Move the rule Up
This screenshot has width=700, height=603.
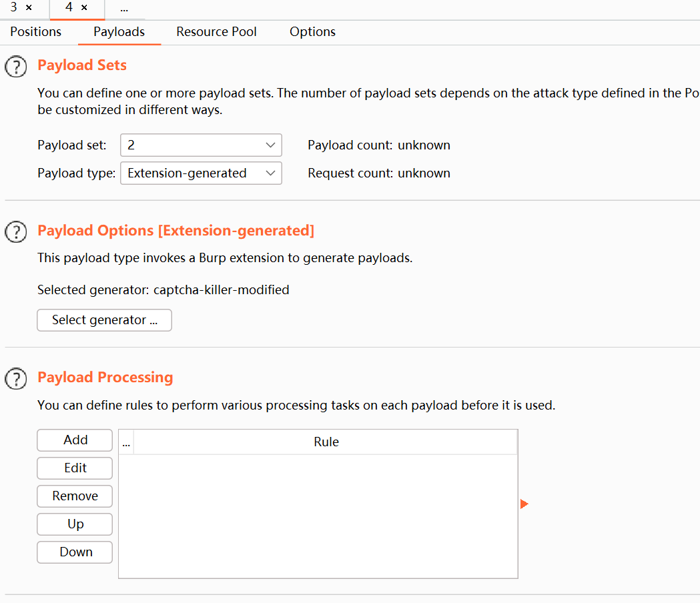click(75, 524)
